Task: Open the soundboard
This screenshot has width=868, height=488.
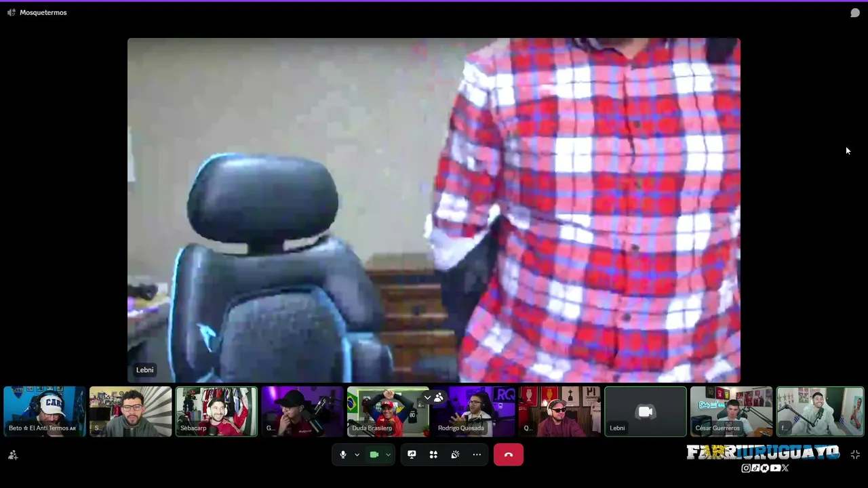Action: coord(455,455)
